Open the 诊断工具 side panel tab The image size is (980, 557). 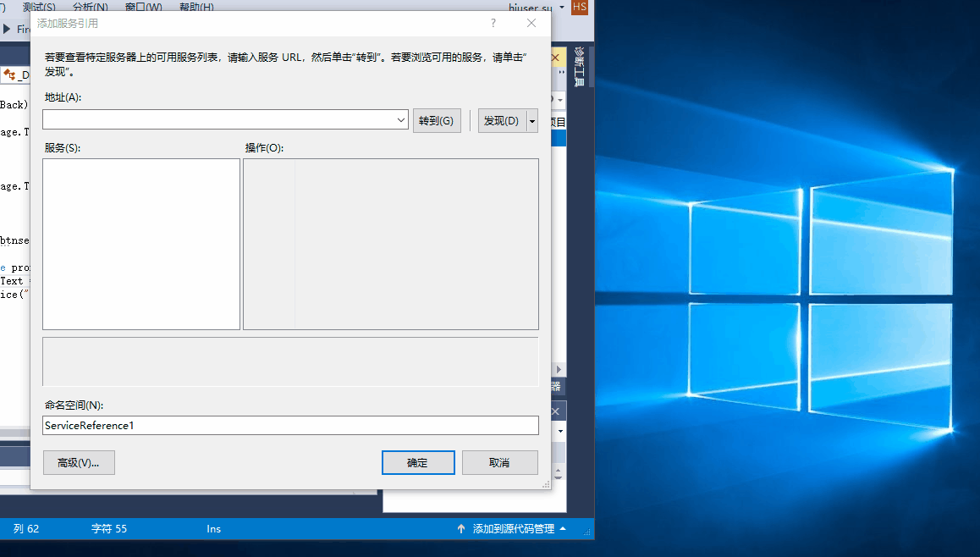coord(580,68)
